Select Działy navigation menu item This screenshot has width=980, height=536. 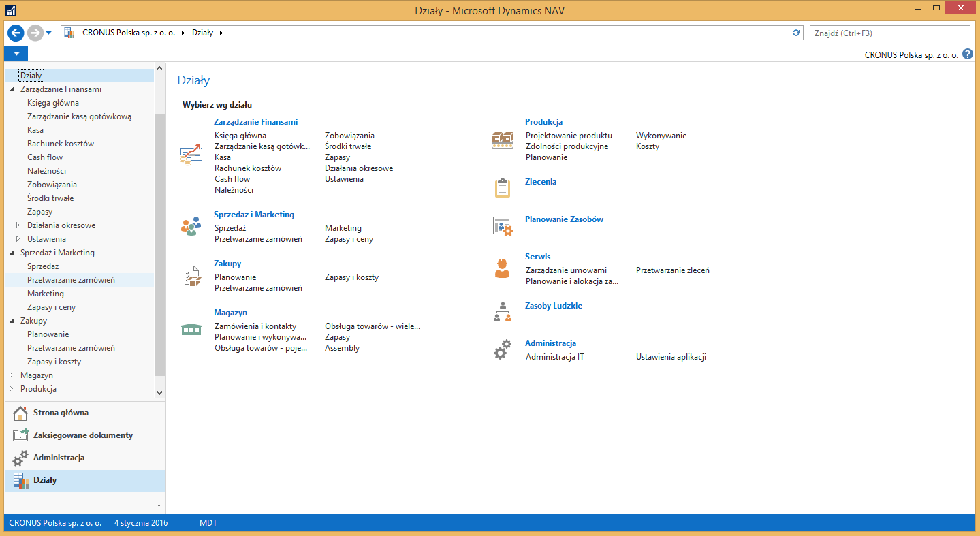[x=84, y=480]
